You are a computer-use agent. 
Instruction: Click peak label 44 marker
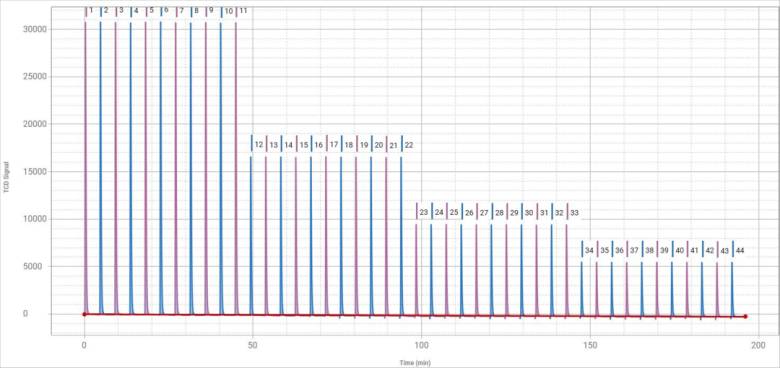(x=738, y=250)
